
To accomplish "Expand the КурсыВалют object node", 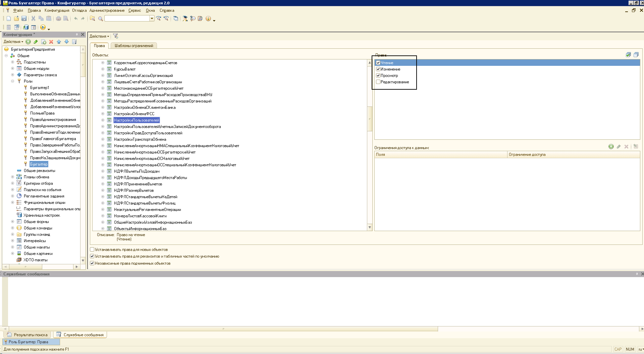I will click(103, 69).
